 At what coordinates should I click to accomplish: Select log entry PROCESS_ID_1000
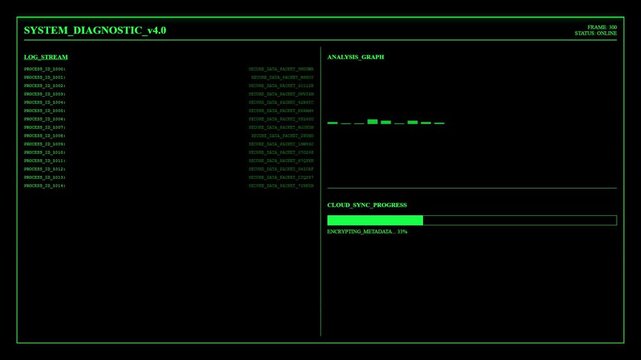(x=169, y=69)
